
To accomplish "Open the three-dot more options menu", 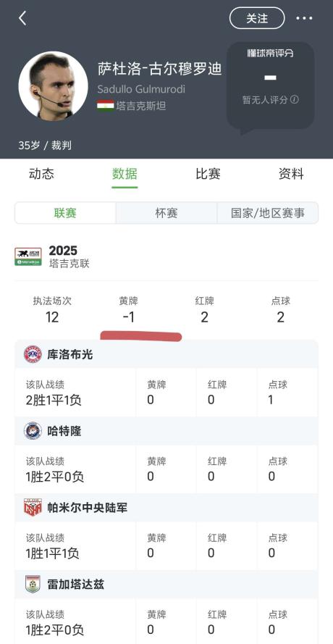I will pyautogui.click(x=304, y=19).
